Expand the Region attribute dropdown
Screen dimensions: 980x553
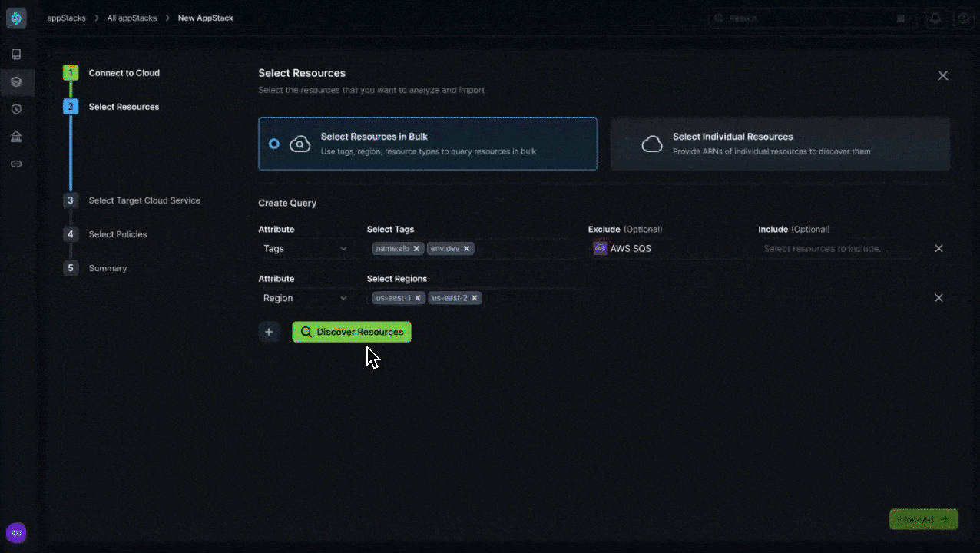tap(305, 298)
